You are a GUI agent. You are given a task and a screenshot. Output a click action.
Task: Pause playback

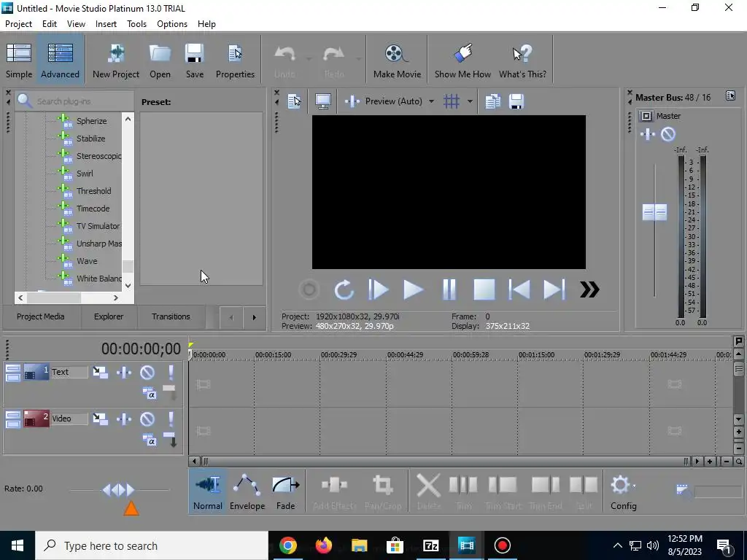(449, 289)
